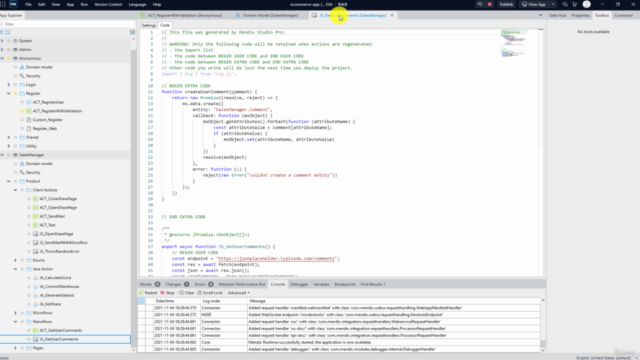Open the File menu
This screenshot has width=640, height=360.
pyautogui.click(x=28, y=4)
